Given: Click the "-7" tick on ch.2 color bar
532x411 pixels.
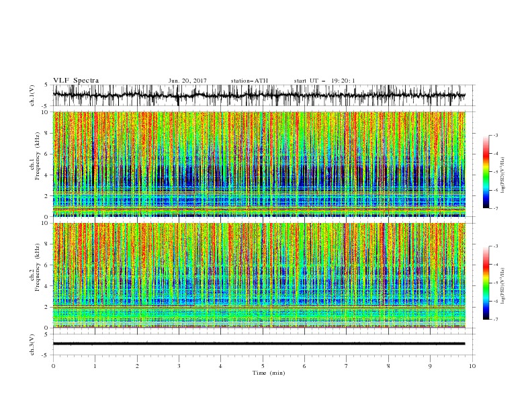Looking at the screenshot, I should (x=495, y=320).
